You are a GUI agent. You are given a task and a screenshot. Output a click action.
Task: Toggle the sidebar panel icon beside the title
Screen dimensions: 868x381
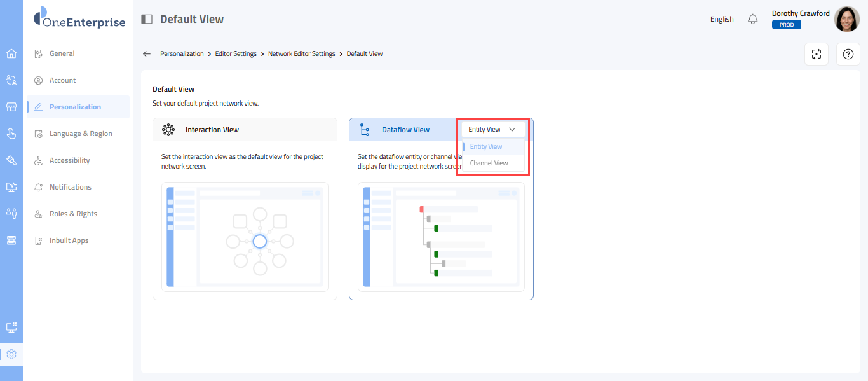[x=147, y=19]
